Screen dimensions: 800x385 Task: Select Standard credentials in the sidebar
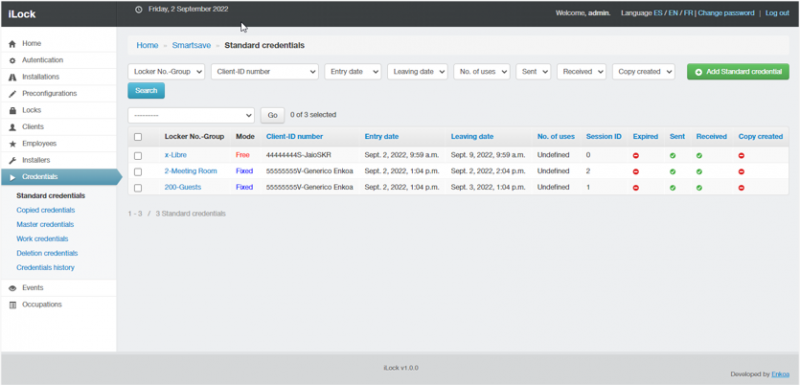point(51,196)
